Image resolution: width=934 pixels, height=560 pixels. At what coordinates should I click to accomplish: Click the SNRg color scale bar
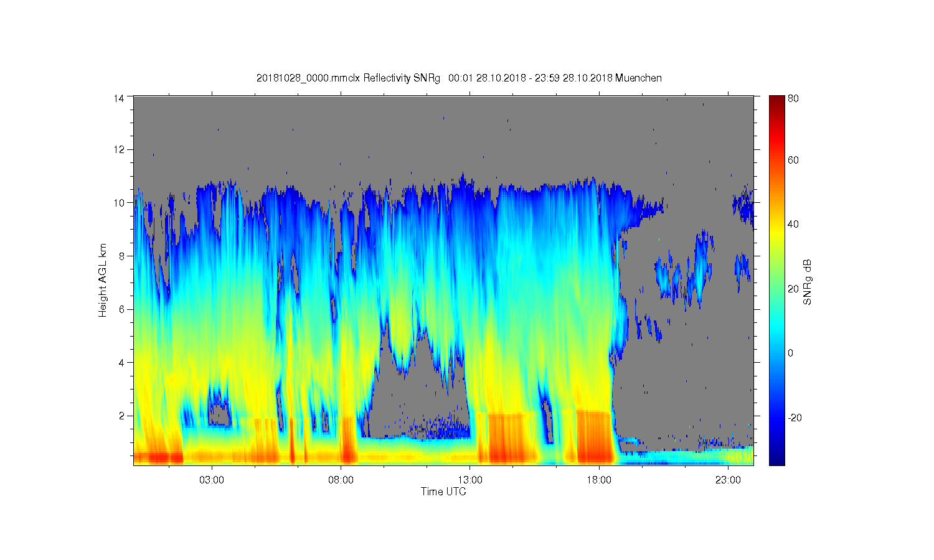point(776,280)
